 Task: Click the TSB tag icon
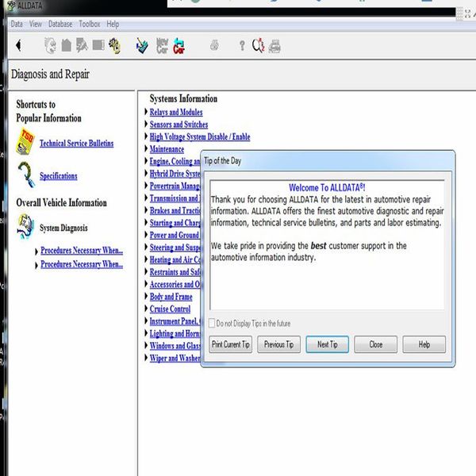pos(25,141)
